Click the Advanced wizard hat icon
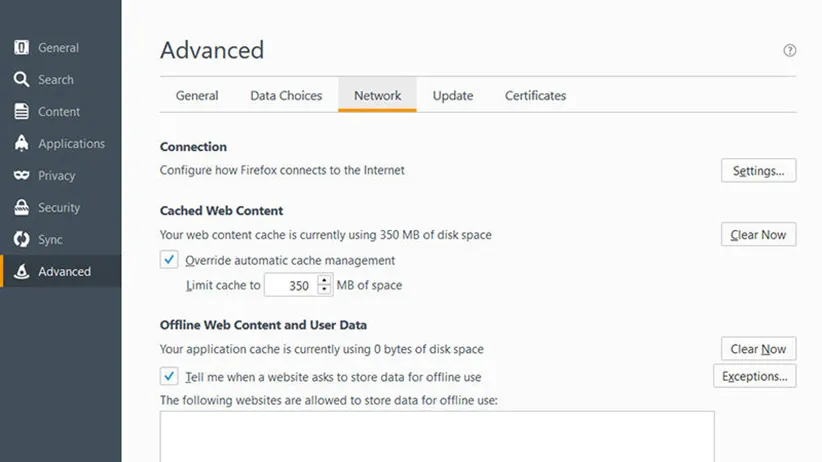Image resolution: width=822 pixels, height=462 pixels. pyautogui.click(x=21, y=272)
